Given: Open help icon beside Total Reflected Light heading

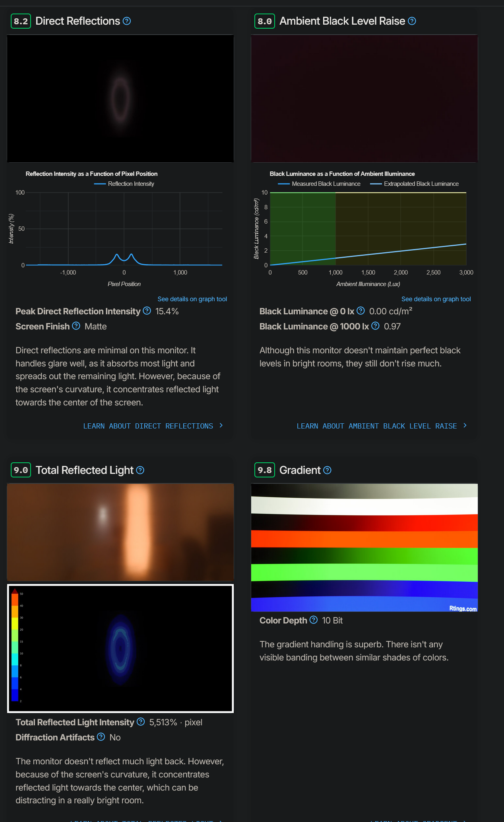Looking at the screenshot, I should click(140, 470).
